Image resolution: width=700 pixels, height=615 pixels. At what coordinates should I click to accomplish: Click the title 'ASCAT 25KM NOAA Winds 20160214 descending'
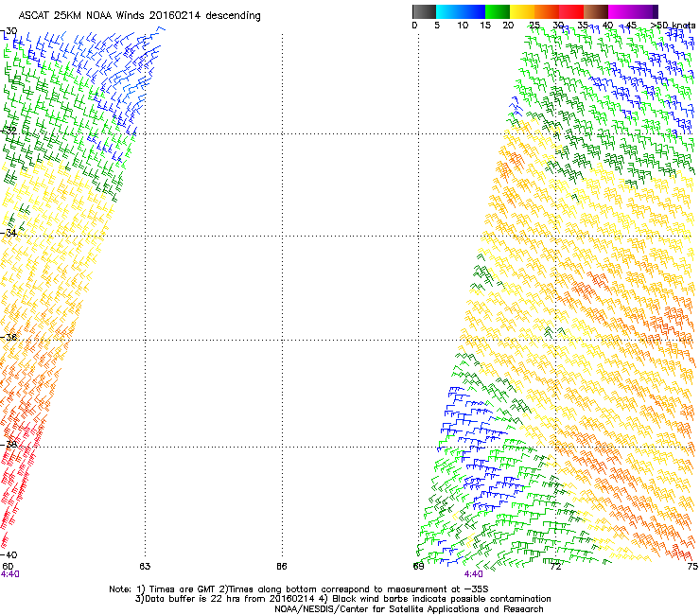tap(140, 16)
